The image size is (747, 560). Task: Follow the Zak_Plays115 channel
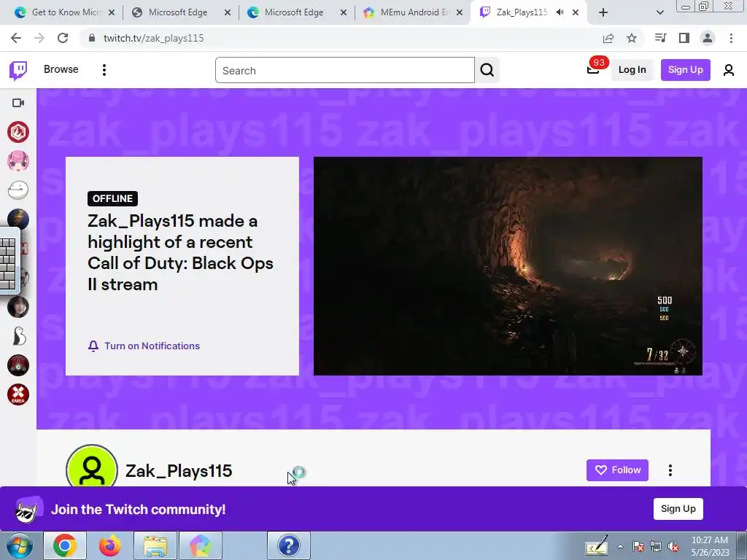pos(617,470)
